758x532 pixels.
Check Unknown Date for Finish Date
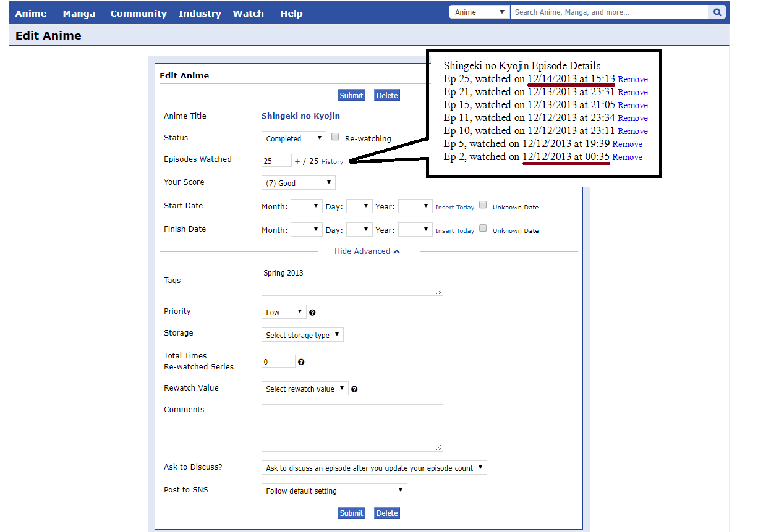click(483, 229)
